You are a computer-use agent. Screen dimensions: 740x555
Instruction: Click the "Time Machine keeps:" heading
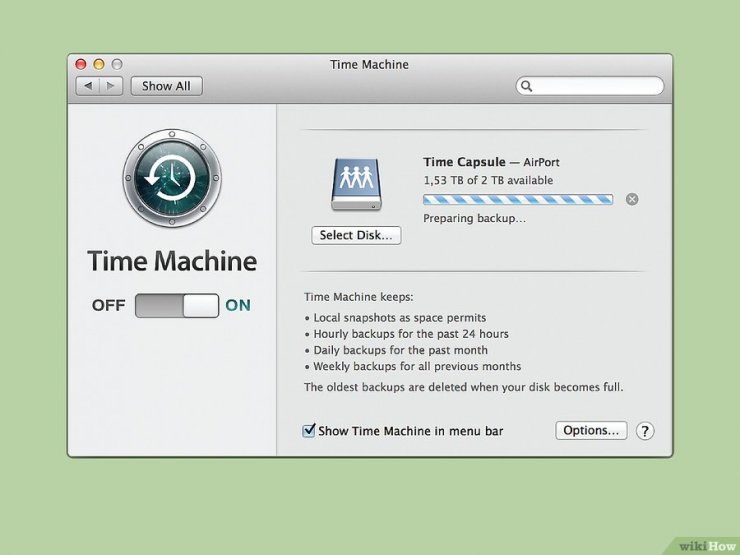tap(359, 297)
